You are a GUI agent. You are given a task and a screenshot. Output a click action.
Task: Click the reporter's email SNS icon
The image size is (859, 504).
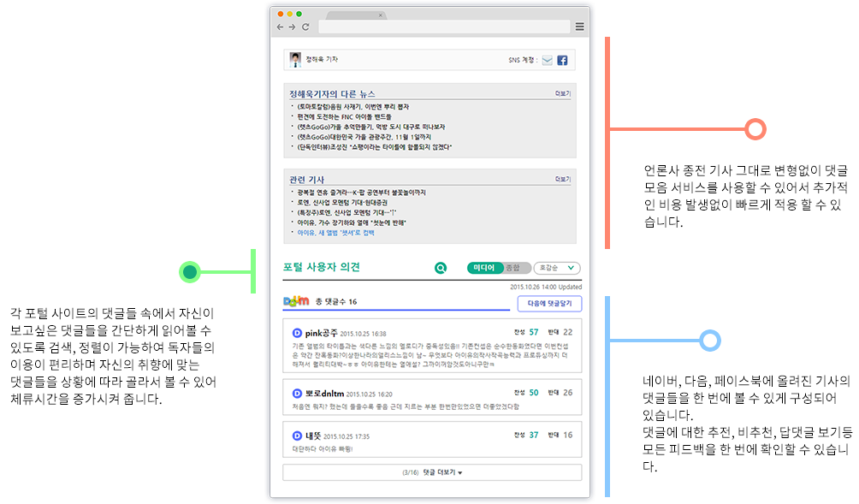coord(548,60)
